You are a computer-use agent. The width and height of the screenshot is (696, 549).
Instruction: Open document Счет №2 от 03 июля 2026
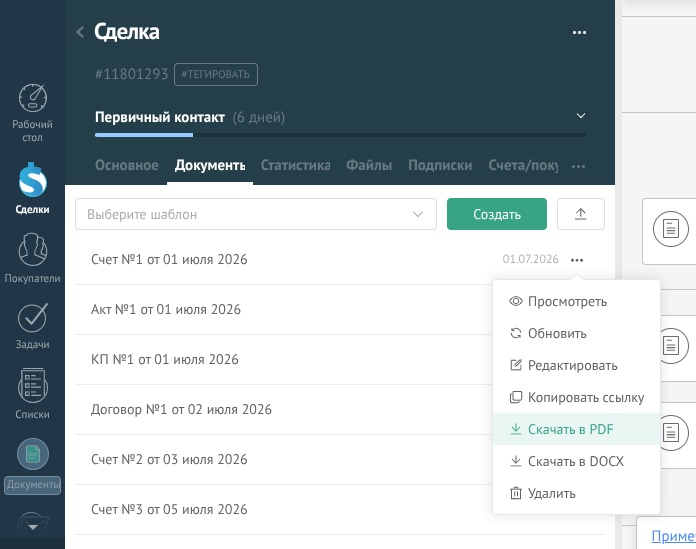pos(169,459)
